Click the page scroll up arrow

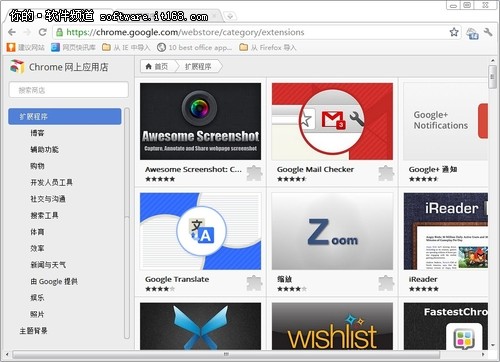[x=492, y=61]
